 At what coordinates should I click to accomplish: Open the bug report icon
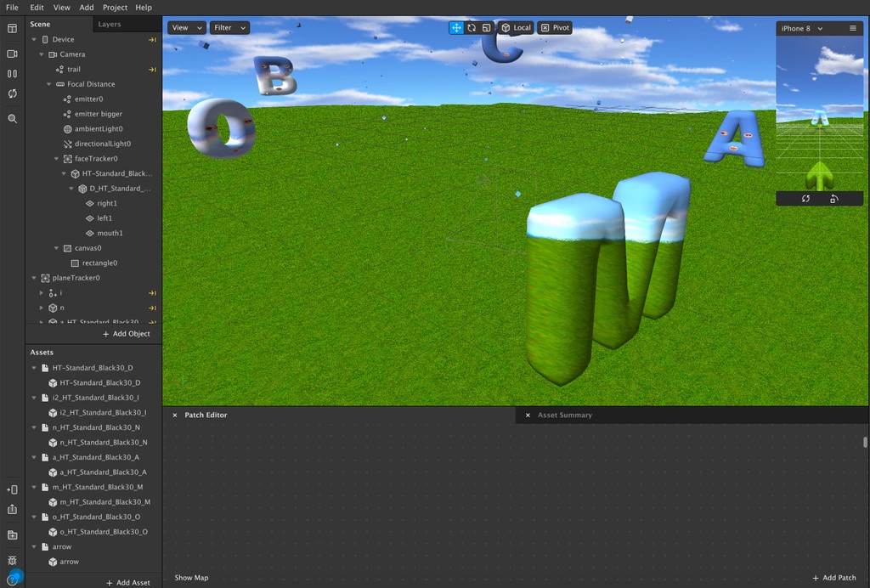coord(12,560)
